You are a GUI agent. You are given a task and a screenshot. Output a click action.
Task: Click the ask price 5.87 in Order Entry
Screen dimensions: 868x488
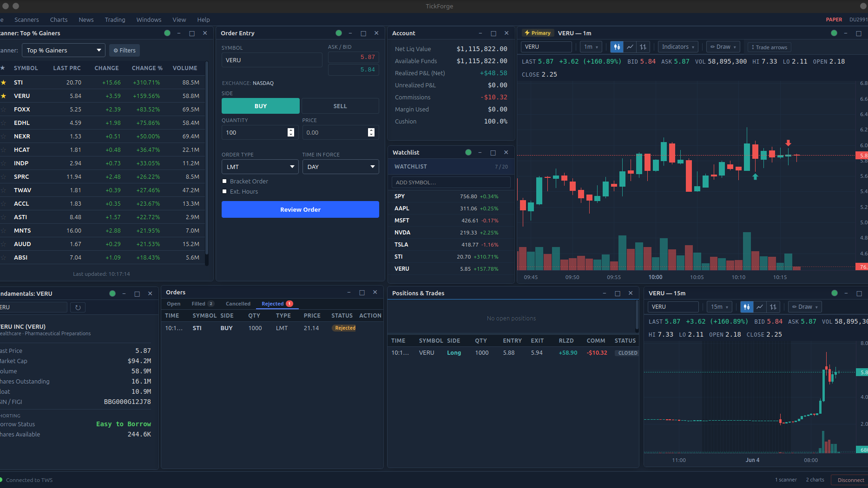pos(354,57)
